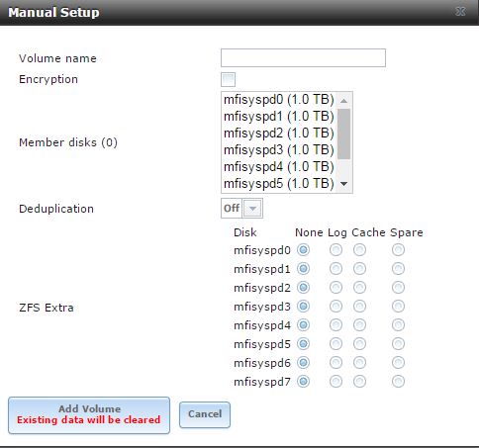Set mfisyspd1 to Cache
The width and height of the screenshot is (479, 448).
(x=359, y=269)
